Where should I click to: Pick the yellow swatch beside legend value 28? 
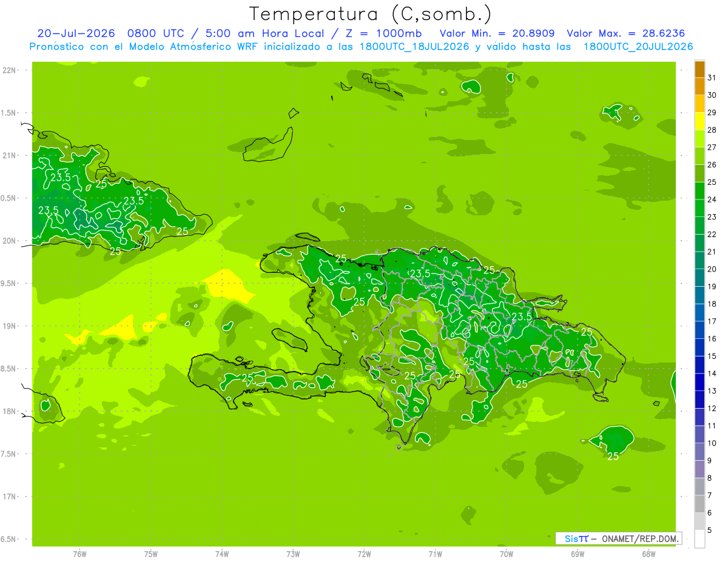pyautogui.click(x=700, y=121)
